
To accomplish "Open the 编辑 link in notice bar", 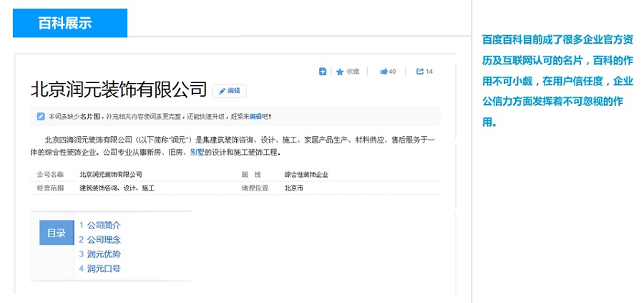I will point(255,117).
